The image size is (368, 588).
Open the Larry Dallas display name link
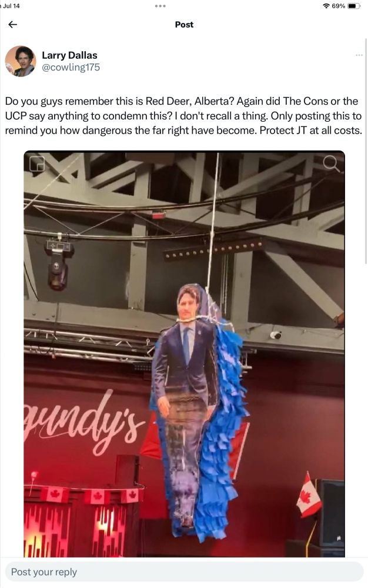click(x=69, y=55)
